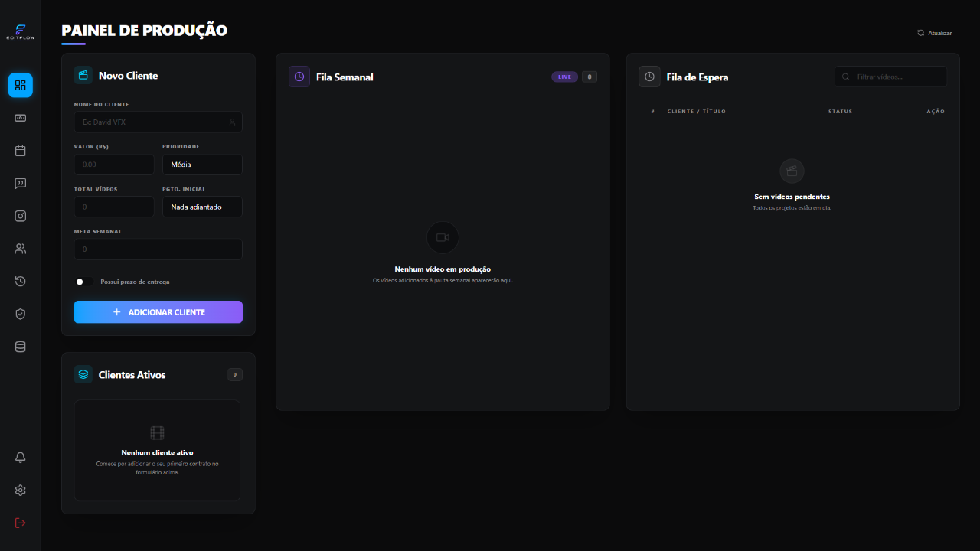980x551 pixels.
Task: Click the Possui prazo de entrega label
Action: tap(135, 282)
